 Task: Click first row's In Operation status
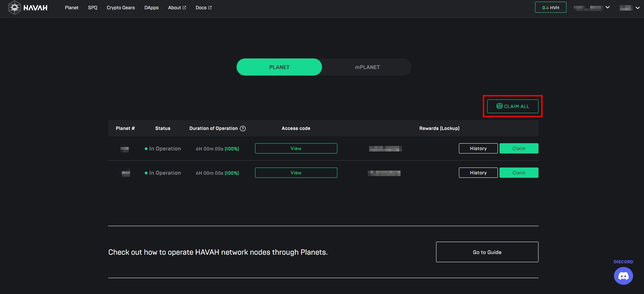coord(163,149)
